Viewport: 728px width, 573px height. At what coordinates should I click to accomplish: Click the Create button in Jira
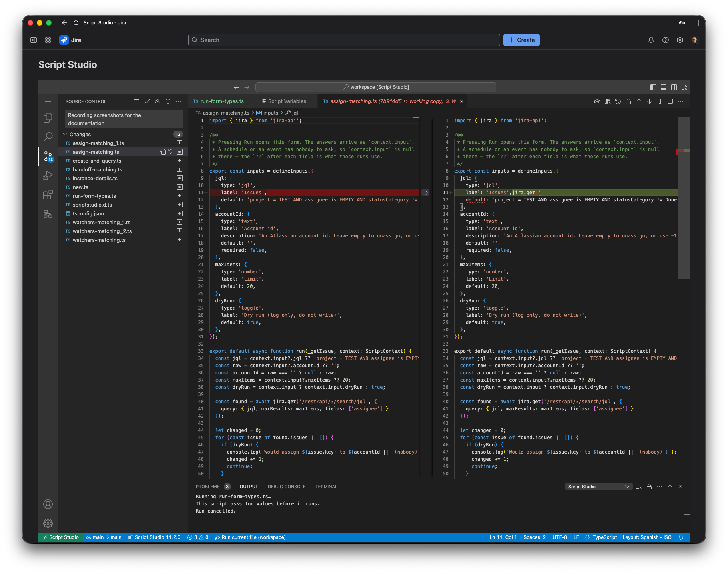521,40
